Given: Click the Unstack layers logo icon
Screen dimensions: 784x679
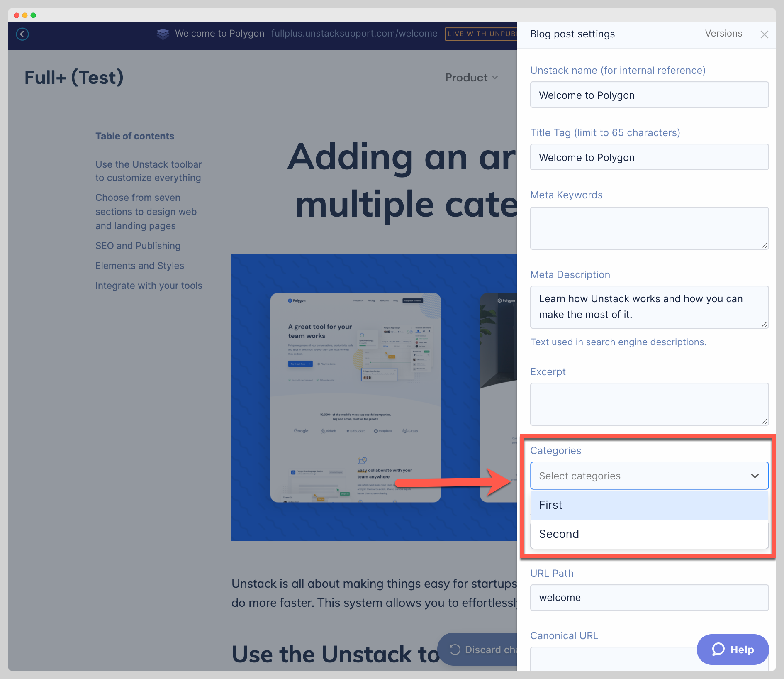Looking at the screenshot, I should (x=163, y=34).
